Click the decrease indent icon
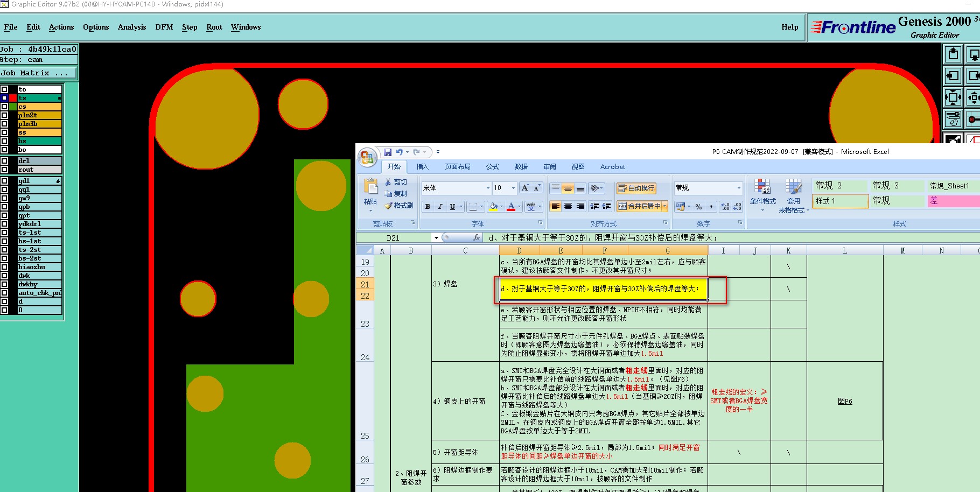This screenshot has height=492, width=980. coord(594,206)
